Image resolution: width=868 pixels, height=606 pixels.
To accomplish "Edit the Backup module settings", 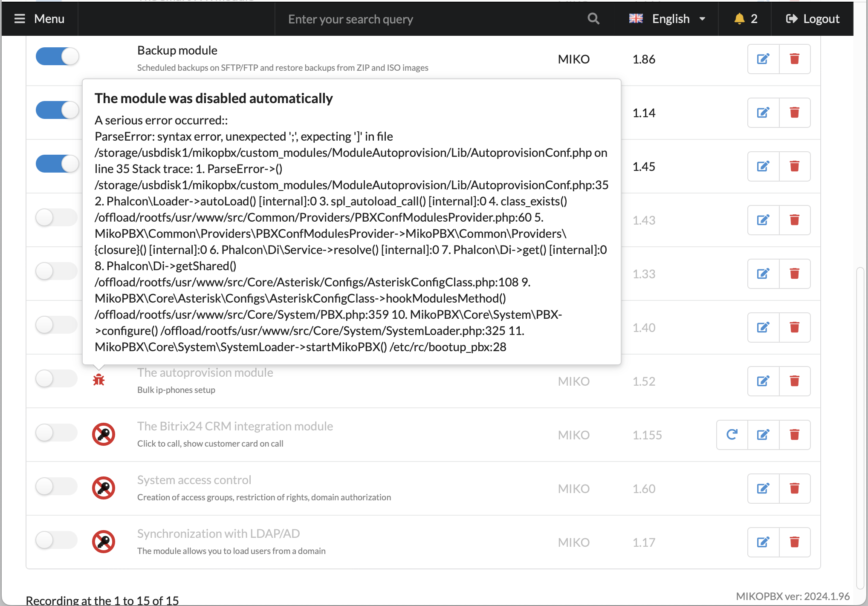I will (x=763, y=59).
